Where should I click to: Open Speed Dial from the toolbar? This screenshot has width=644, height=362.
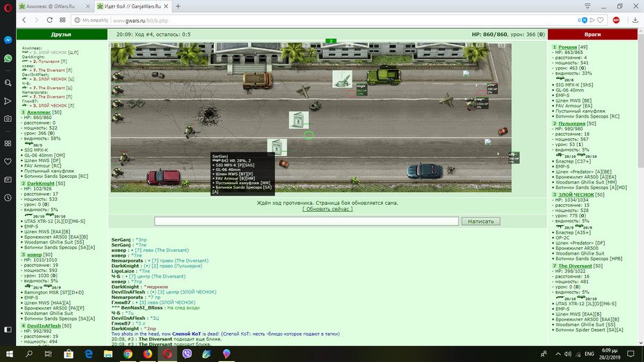(x=62, y=20)
